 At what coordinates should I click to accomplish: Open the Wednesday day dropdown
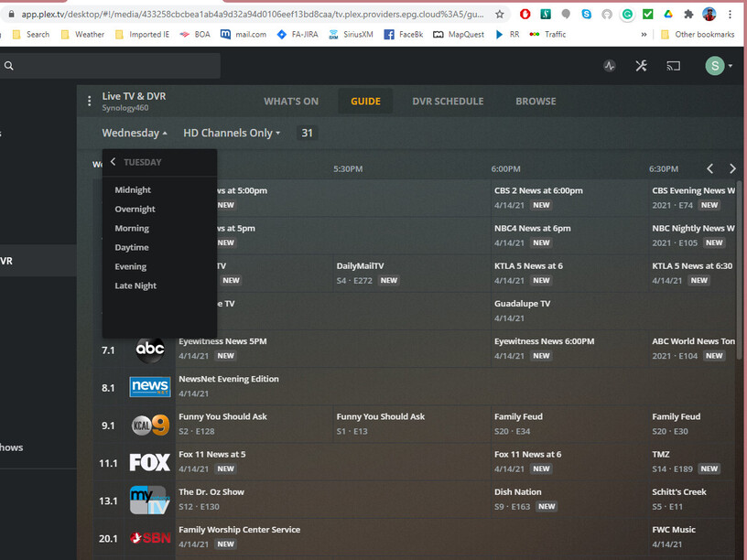tap(135, 133)
